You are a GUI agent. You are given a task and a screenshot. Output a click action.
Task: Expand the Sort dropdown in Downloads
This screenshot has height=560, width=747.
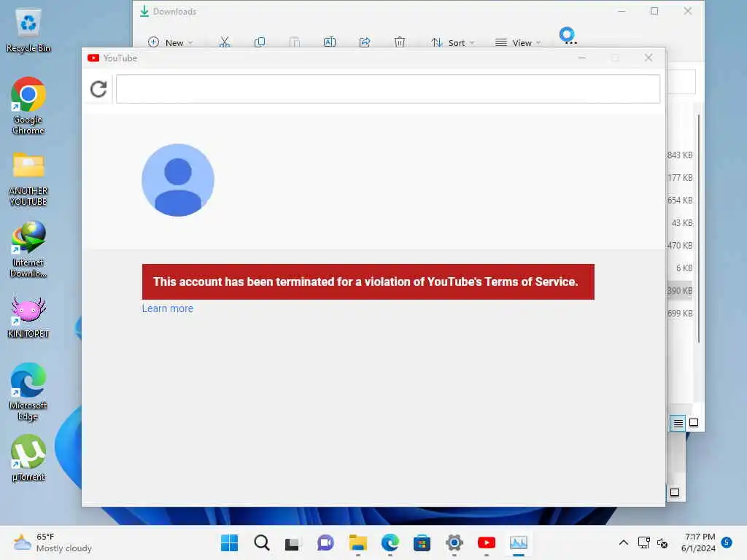click(452, 42)
